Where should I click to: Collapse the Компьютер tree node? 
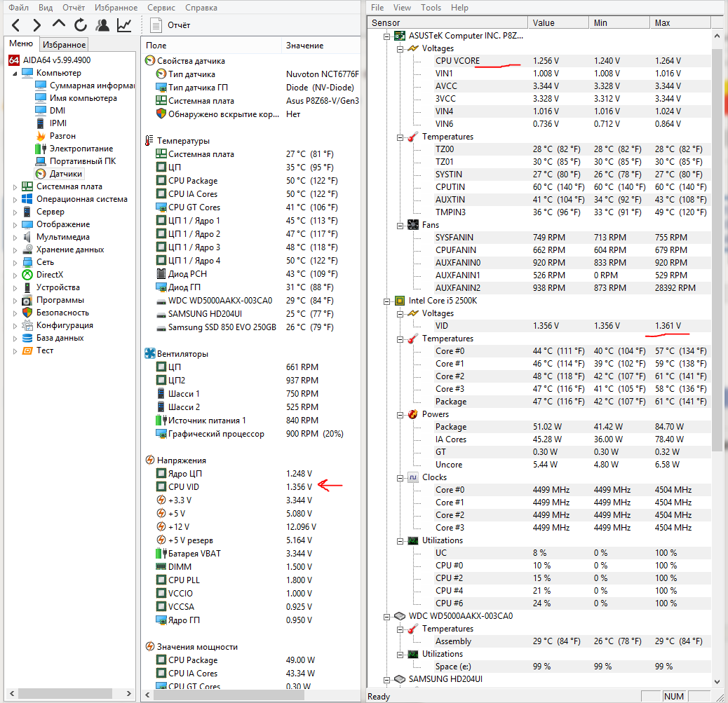[15, 74]
